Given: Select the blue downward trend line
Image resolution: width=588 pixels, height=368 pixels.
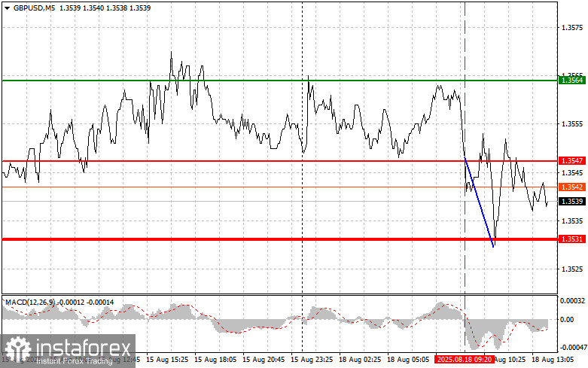Looking at the screenshot, I should tap(479, 202).
